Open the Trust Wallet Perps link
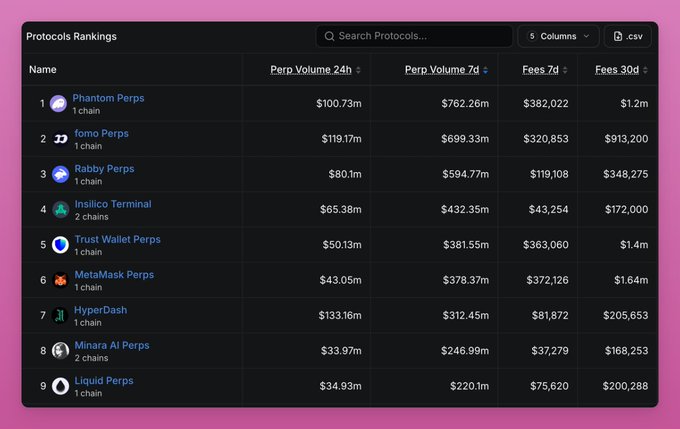 click(118, 239)
